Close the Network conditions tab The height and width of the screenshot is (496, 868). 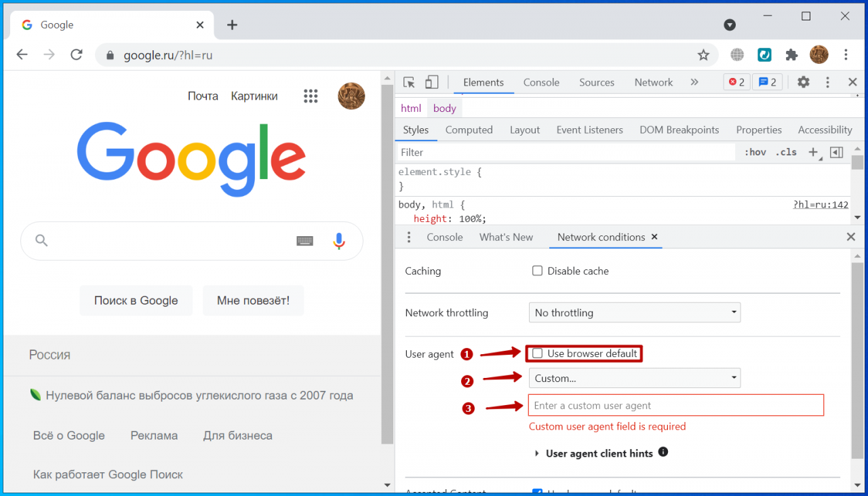coord(654,237)
